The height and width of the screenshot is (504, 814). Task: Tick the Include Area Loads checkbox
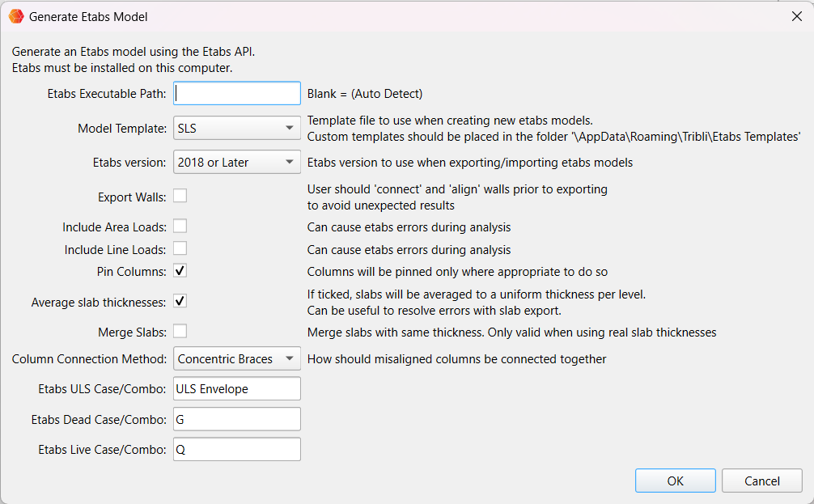coord(180,227)
